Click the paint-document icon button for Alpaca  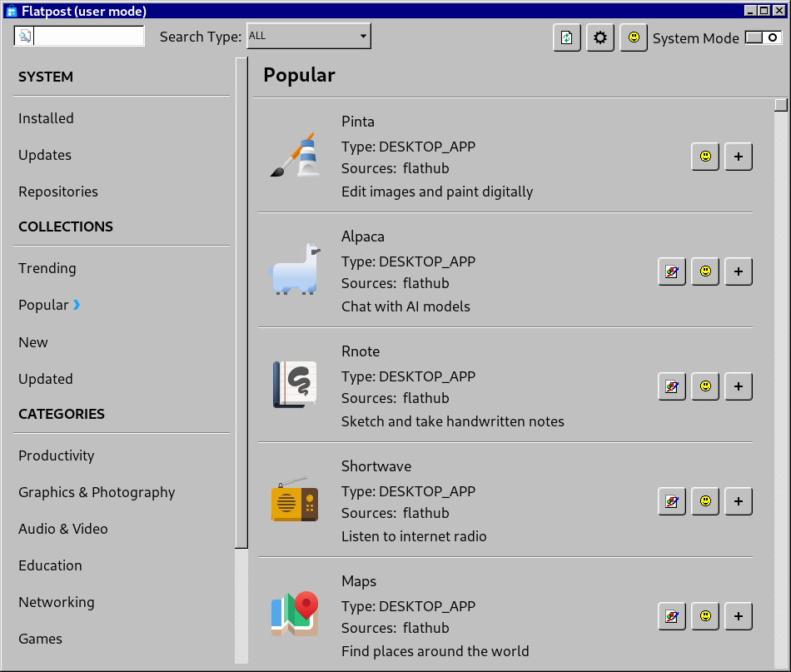point(672,271)
